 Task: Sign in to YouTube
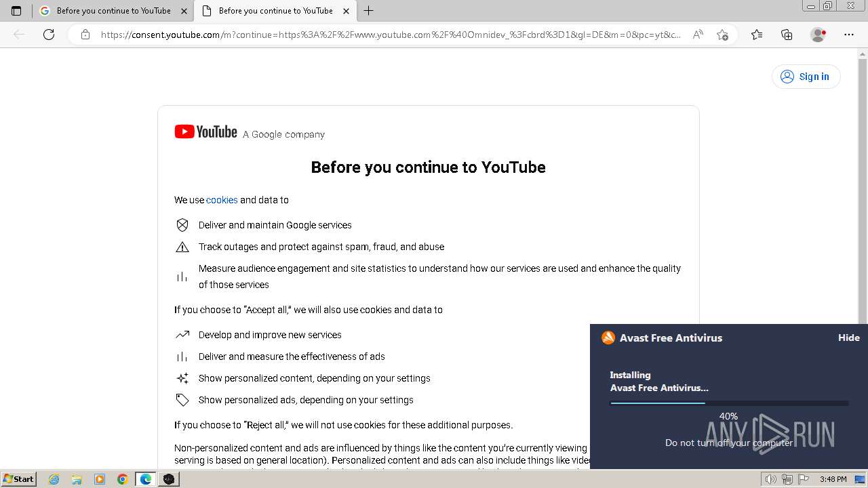pos(806,77)
